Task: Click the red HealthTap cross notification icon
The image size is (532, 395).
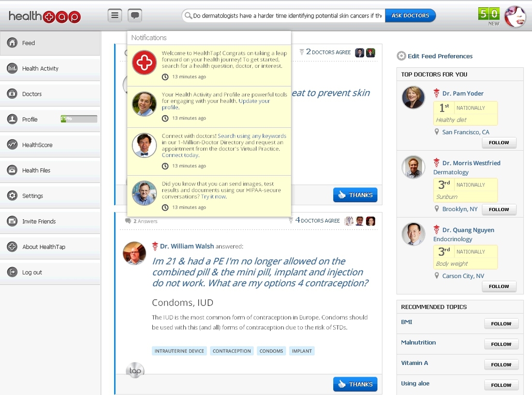Action: (x=144, y=62)
